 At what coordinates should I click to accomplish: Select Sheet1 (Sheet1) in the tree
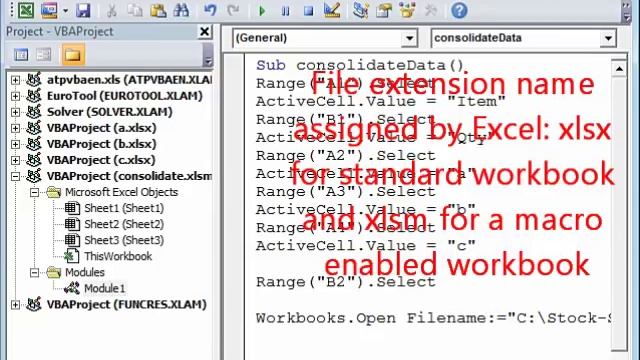pos(124,208)
